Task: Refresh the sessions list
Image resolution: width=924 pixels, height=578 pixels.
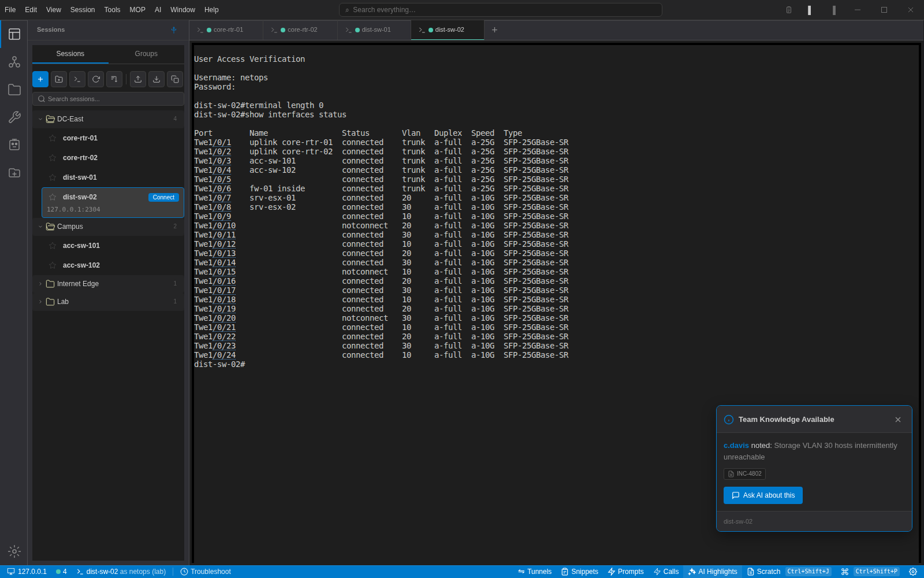Action: coord(96,79)
